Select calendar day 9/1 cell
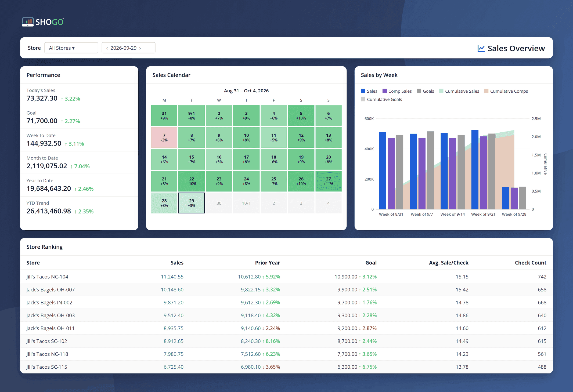The image size is (573, 392). click(x=192, y=116)
